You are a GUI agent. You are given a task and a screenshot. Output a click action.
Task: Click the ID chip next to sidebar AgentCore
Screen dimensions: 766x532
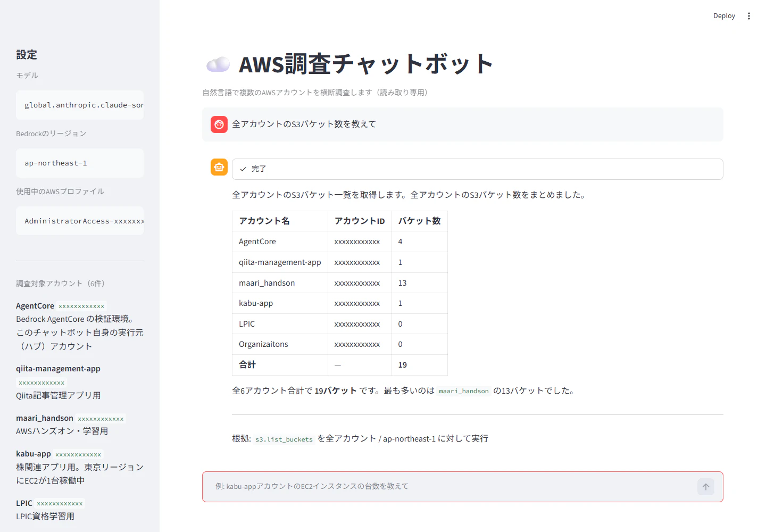(81, 306)
